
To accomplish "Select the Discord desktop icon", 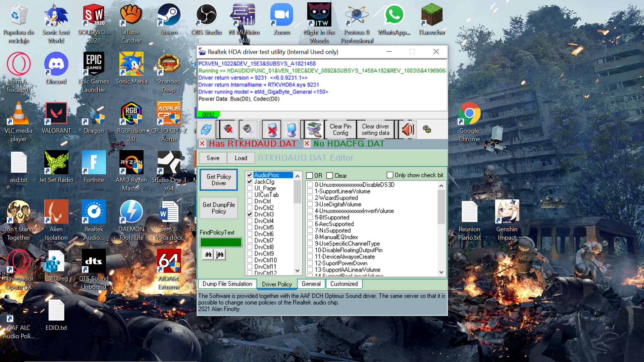I will click(56, 68).
